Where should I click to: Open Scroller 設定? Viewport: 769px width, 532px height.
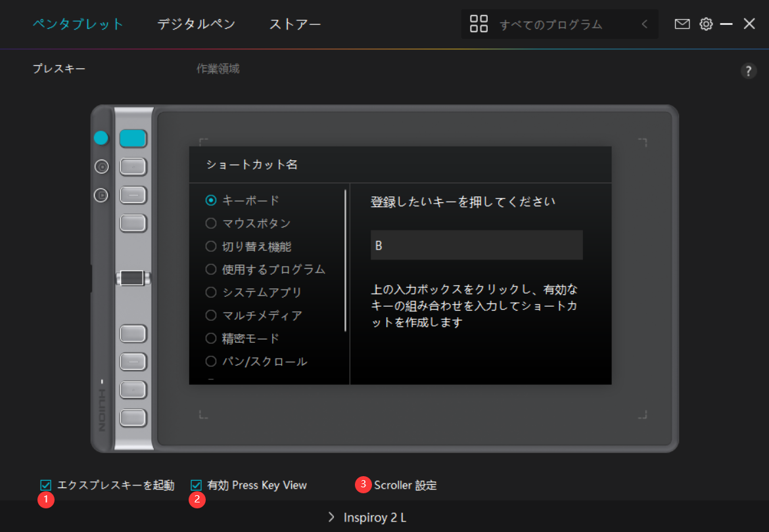(x=405, y=485)
